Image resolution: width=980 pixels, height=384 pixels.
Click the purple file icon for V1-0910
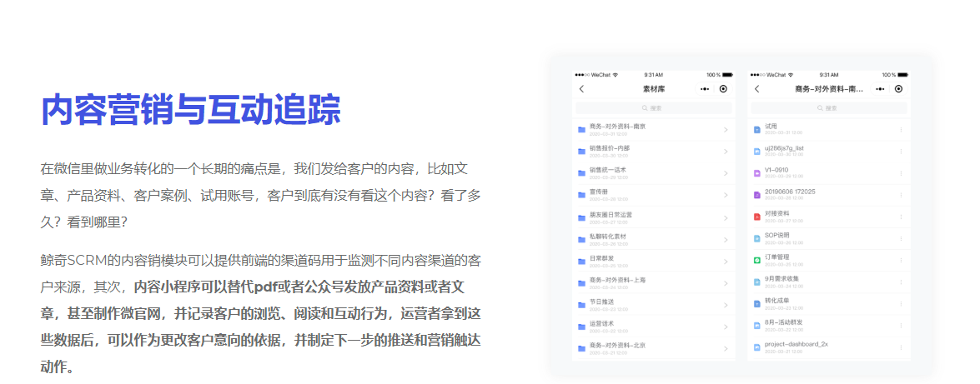pyautogui.click(x=756, y=173)
